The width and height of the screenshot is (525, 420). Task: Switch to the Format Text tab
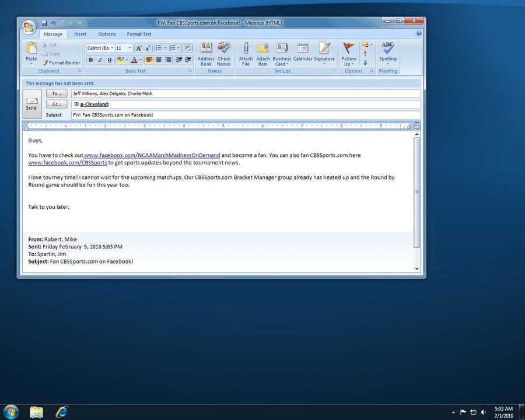click(139, 34)
